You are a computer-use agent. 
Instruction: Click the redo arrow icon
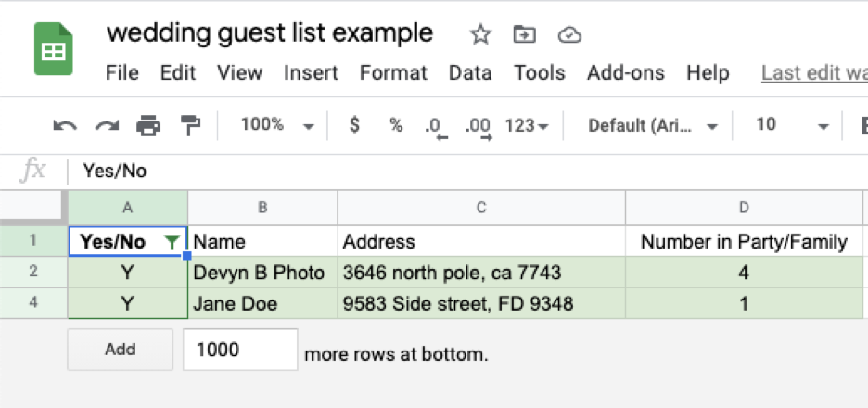107,125
